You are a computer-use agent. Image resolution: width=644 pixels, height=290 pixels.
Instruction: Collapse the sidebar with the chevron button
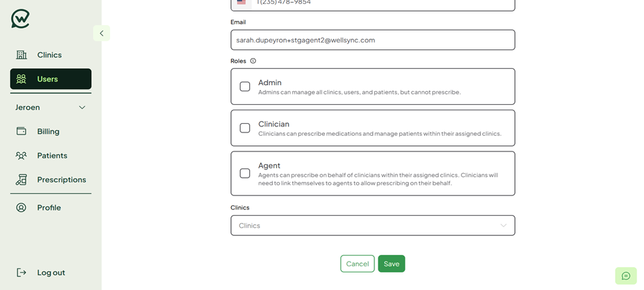coord(101,33)
